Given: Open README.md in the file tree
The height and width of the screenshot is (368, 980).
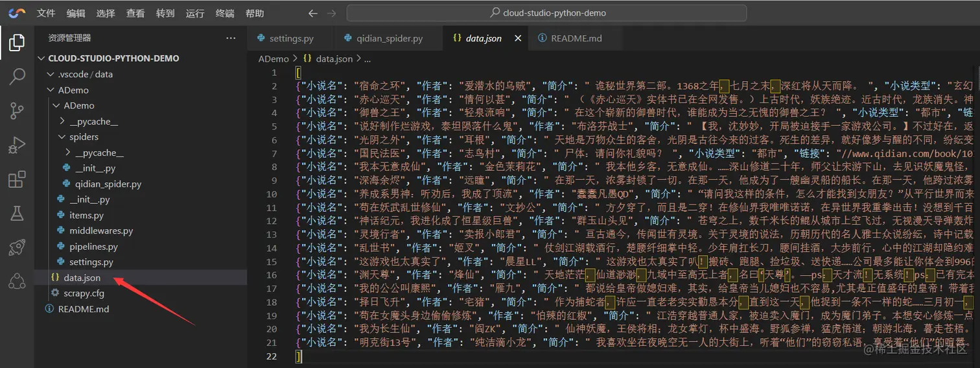Looking at the screenshot, I should click(x=141, y=309).
